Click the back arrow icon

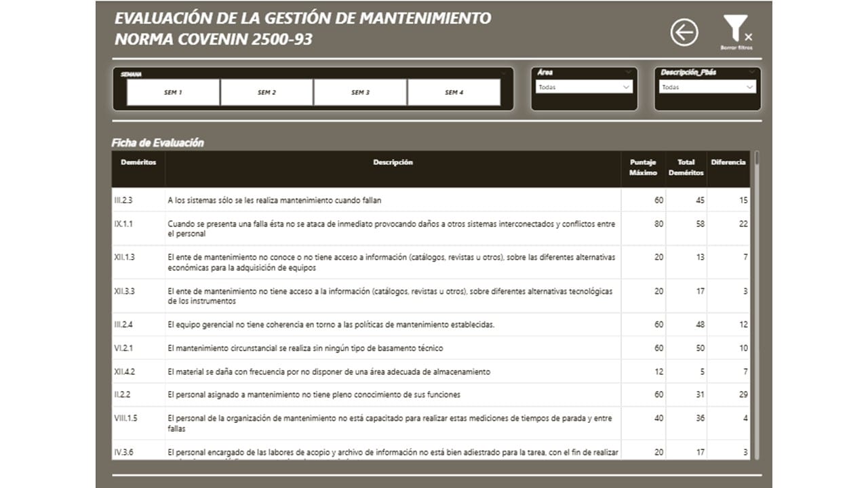coord(684,32)
